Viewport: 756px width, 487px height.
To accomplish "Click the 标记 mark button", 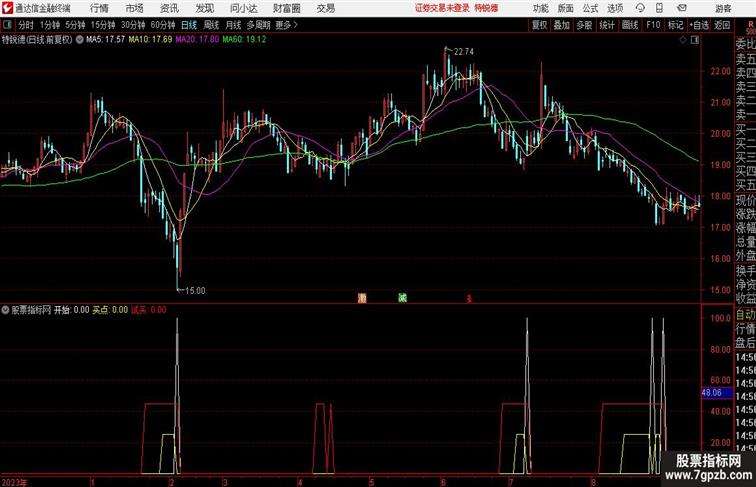I will (675, 25).
